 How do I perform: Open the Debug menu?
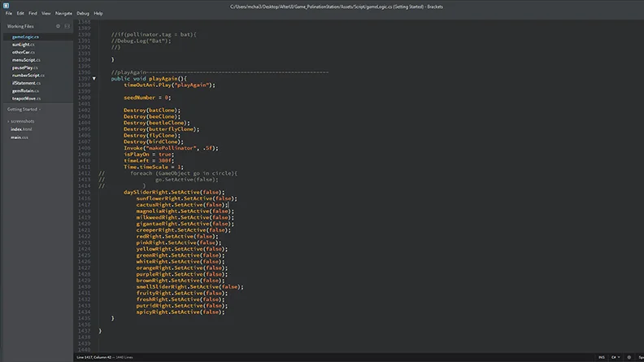point(83,13)
